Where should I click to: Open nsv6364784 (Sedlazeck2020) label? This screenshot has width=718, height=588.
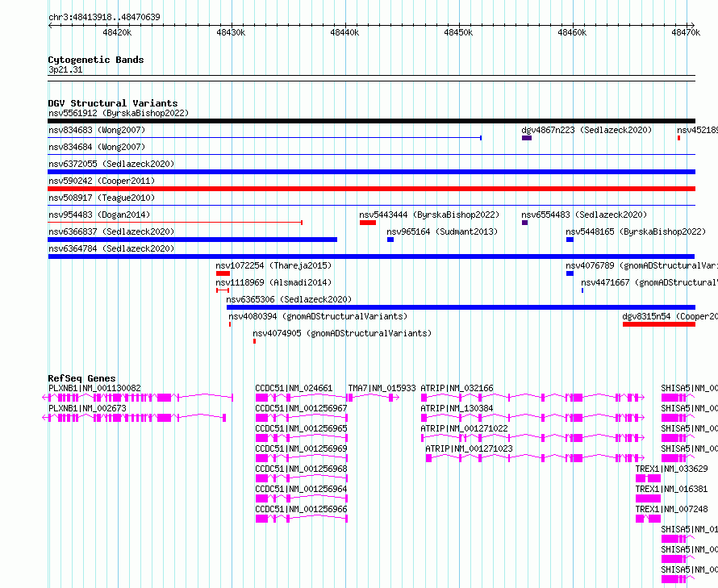[111, 248]
